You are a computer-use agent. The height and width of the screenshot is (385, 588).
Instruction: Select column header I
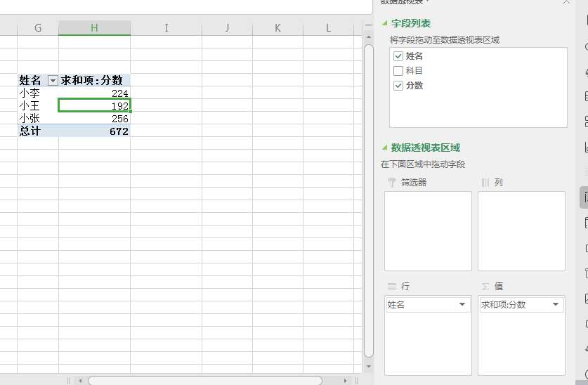166,28
